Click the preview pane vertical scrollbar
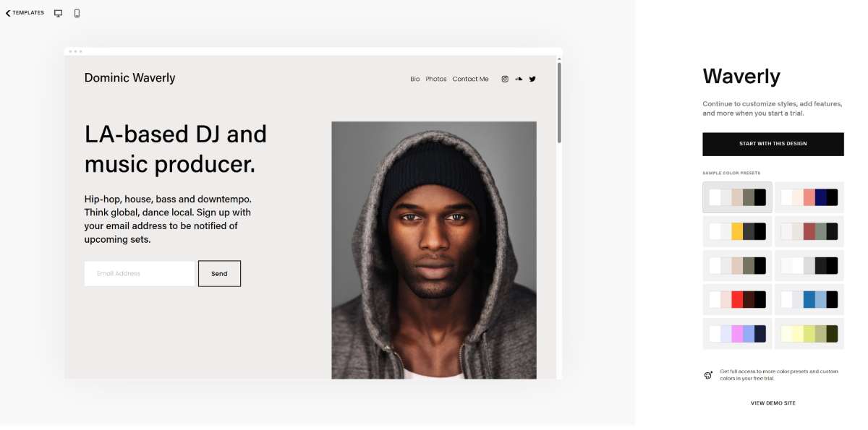The image size is (868, 430). click(558, 103)
